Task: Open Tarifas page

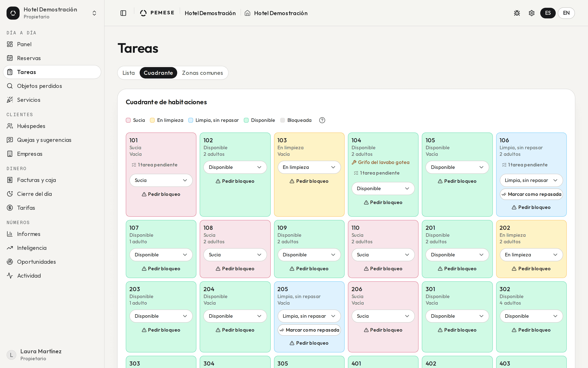Action: coord(52,208)
